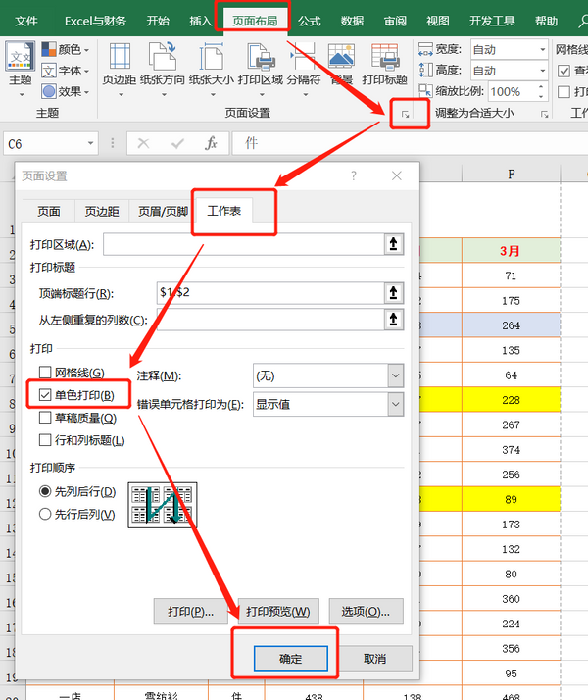Collapse dialog via 打印区域 range selector arrow
This screenshot has width=588, height=700.
pos(394,244)
